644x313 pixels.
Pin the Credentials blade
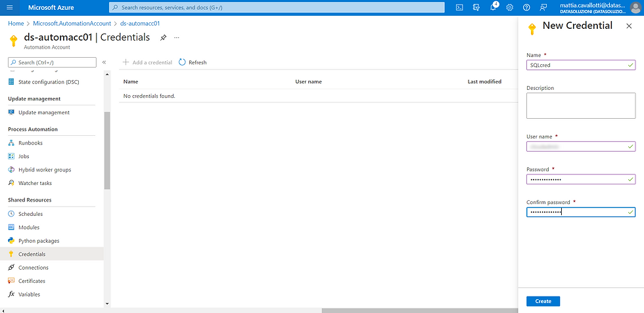click(163, 37)
